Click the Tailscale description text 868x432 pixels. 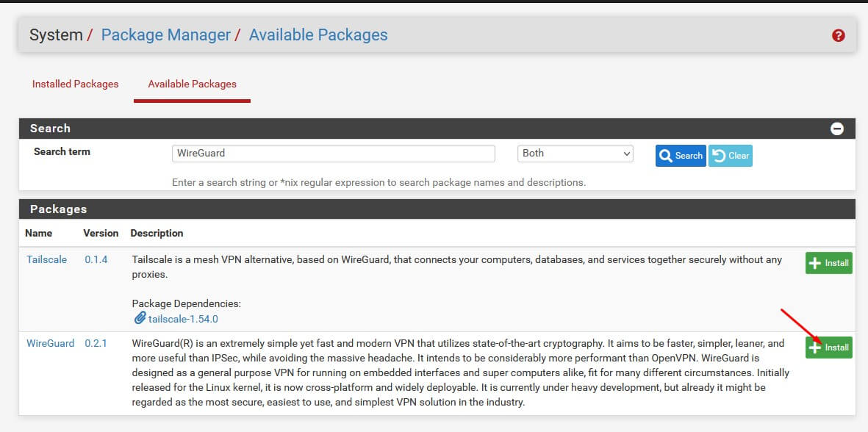(456, 267)
